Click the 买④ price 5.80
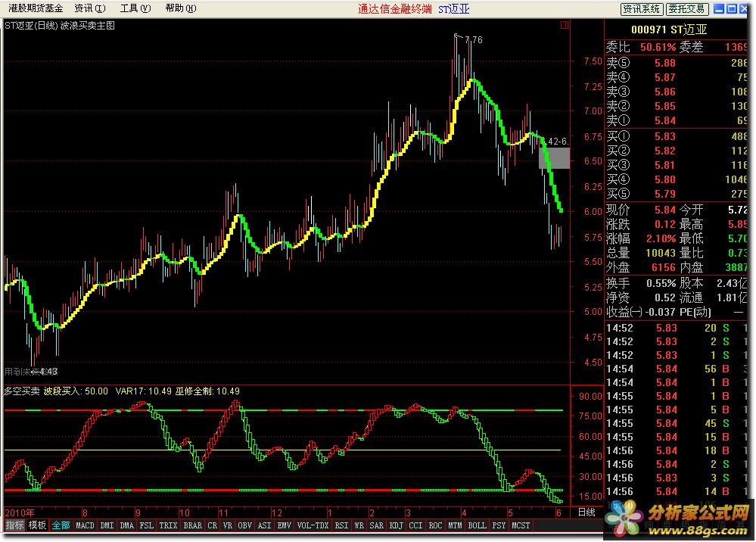Viewport: 756px width, 542px height. click(665, 180)
